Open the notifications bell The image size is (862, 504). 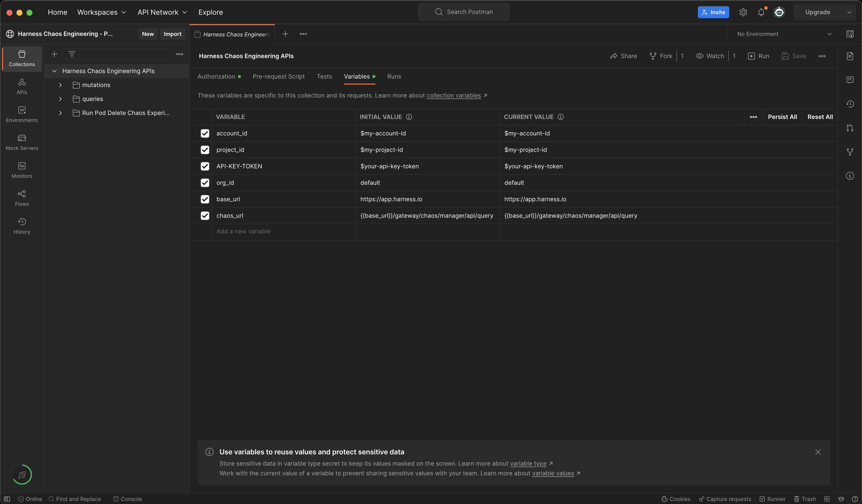[761, 12]
